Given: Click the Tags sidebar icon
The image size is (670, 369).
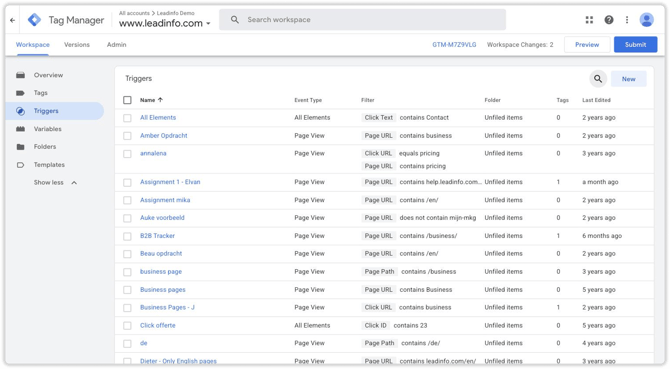Looking at the screenshot, I should (20, 93).
